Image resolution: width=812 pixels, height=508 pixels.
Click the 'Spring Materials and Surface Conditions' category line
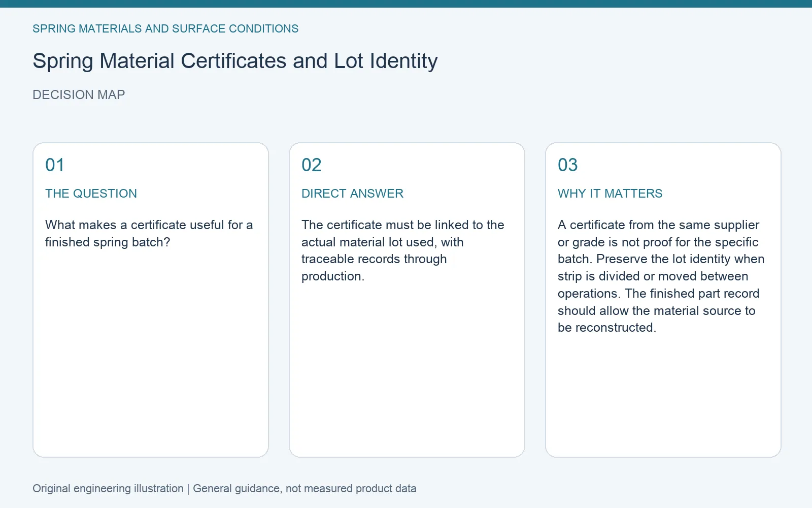coord(165,28)
